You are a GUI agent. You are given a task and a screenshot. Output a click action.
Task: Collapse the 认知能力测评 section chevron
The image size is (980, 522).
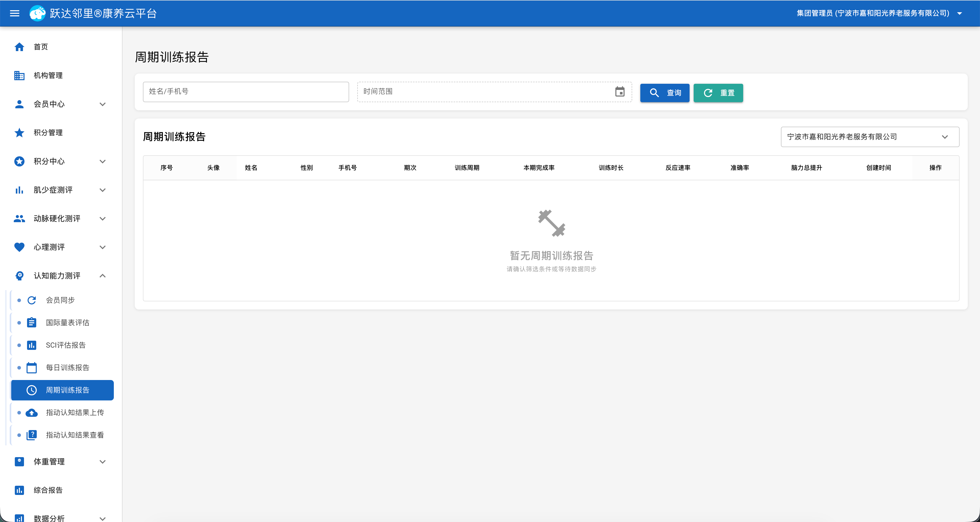[102, 276]
